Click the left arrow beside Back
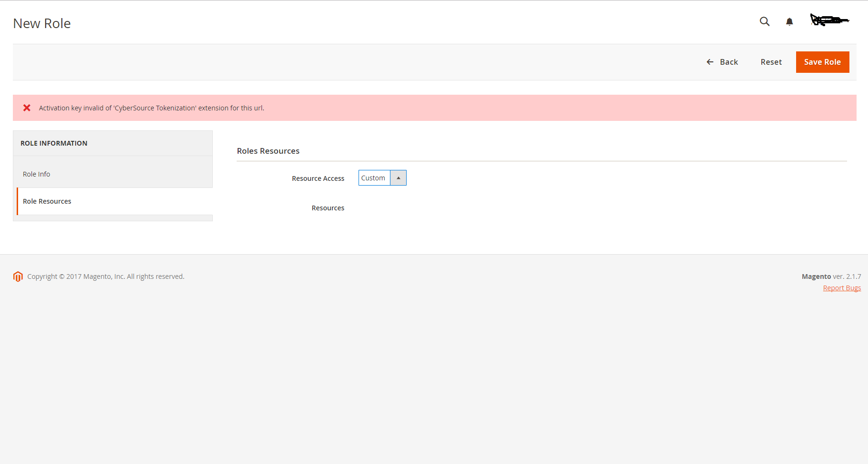 click(710, 62)
